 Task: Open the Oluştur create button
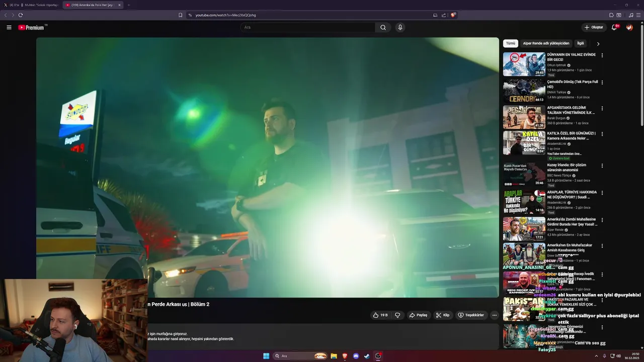coord(594,28)
